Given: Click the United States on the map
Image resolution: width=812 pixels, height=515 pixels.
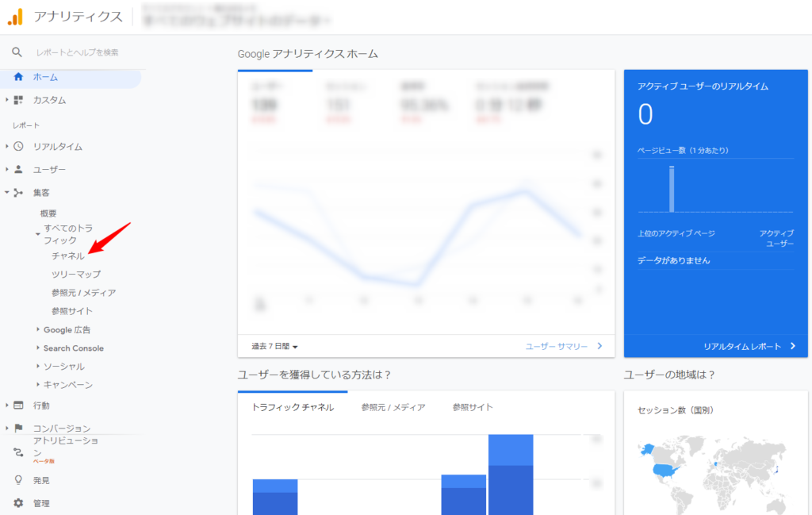Looking at the screenshot, I should click(x=665, y=471).
